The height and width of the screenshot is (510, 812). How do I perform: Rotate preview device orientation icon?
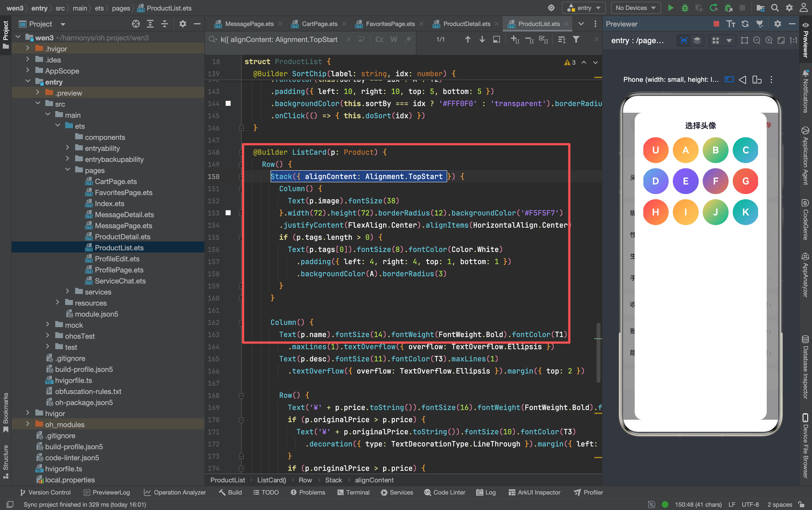click(x=757, y=80)
